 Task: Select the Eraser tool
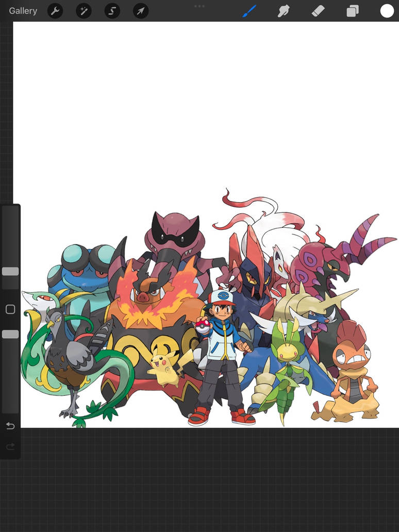click(x=318, y=11)
